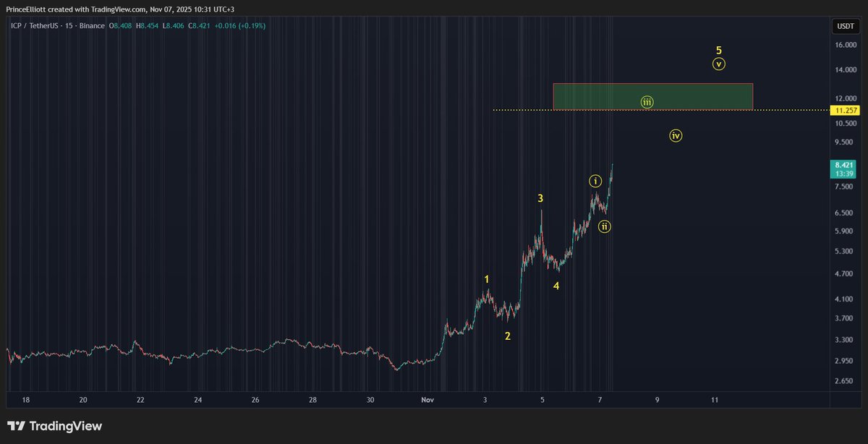The height and width of the screenshot is (444, 868).
Task: Click the 14.000 price scale label
Action: tap(845, 70)
